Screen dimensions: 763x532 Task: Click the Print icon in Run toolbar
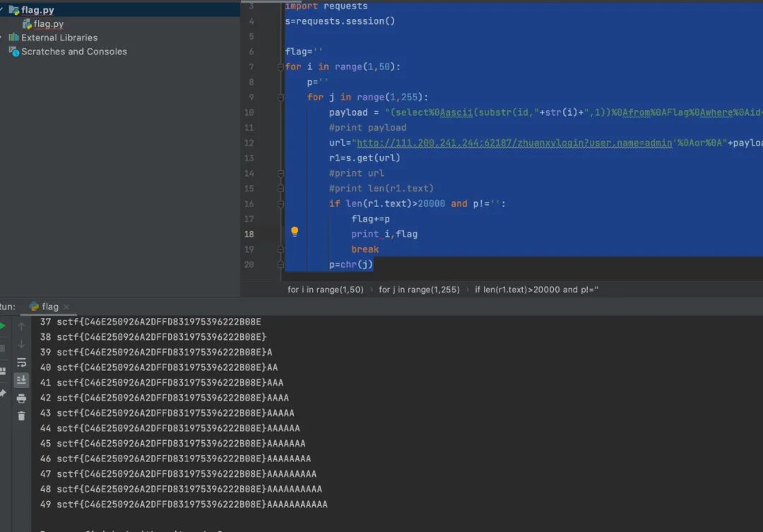click(x=21, y=398)
